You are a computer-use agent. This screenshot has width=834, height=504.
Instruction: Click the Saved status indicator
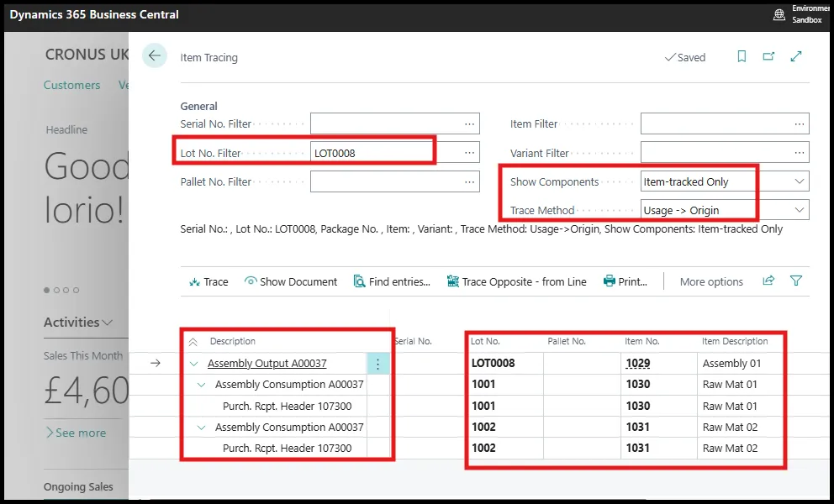coord(685,57)
